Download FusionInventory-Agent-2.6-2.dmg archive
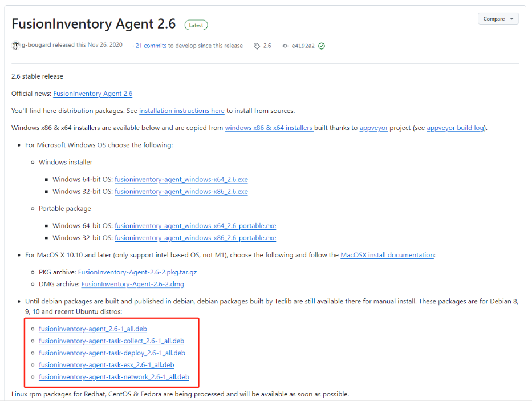 [133, 284]
